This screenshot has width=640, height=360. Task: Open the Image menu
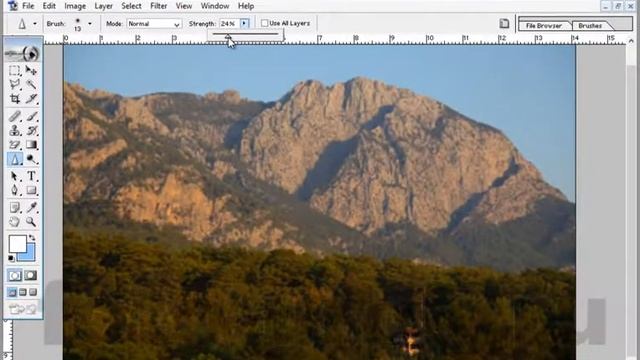pos(75,6)
